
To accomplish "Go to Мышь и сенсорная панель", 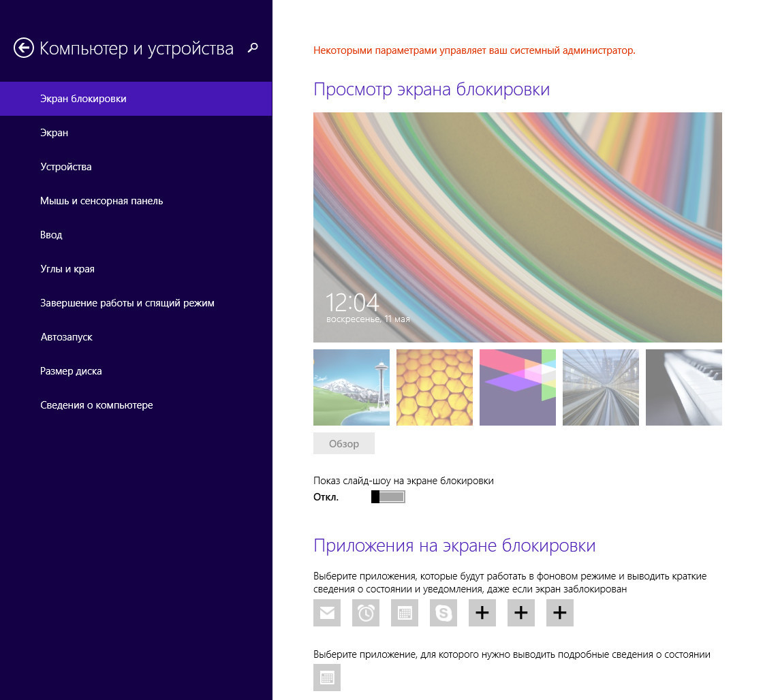I will pyautogui.click(x=102, y=201).
